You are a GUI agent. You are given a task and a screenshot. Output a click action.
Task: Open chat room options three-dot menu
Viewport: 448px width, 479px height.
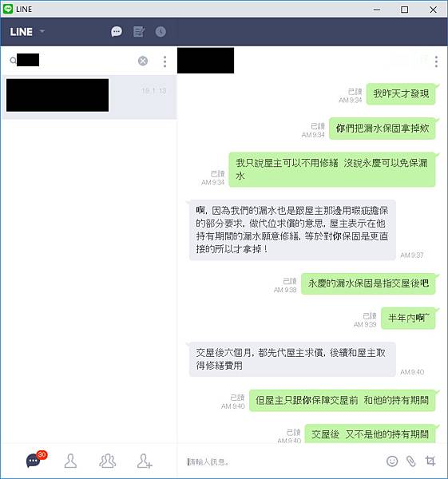click(436, 61)
